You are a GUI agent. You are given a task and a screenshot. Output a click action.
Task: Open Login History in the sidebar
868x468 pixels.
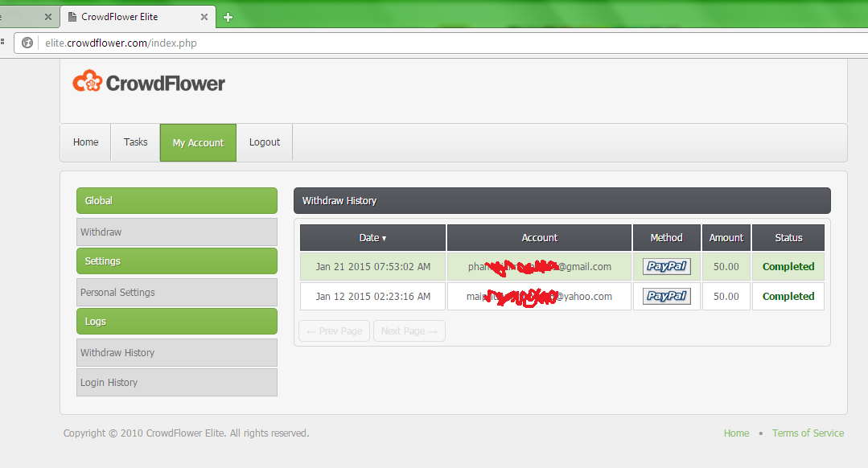[177, 382]
